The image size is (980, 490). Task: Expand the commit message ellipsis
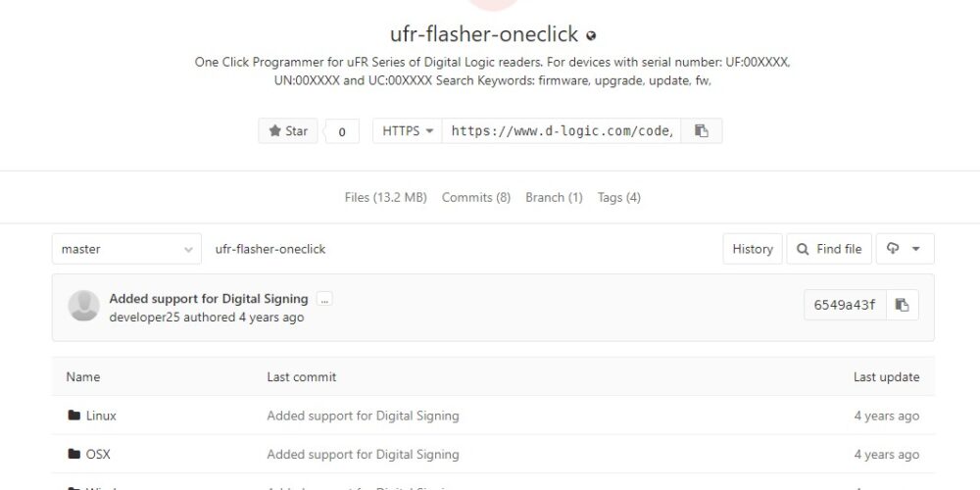coord(324,299)
